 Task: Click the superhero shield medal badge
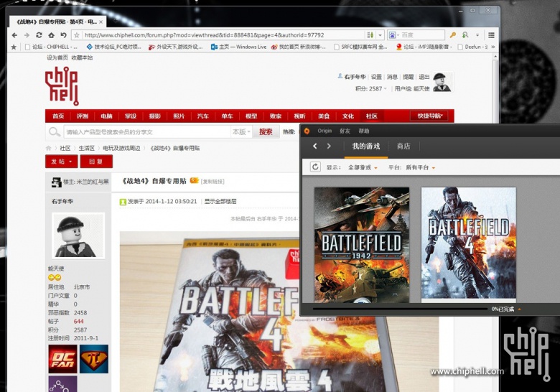(93, 359)
